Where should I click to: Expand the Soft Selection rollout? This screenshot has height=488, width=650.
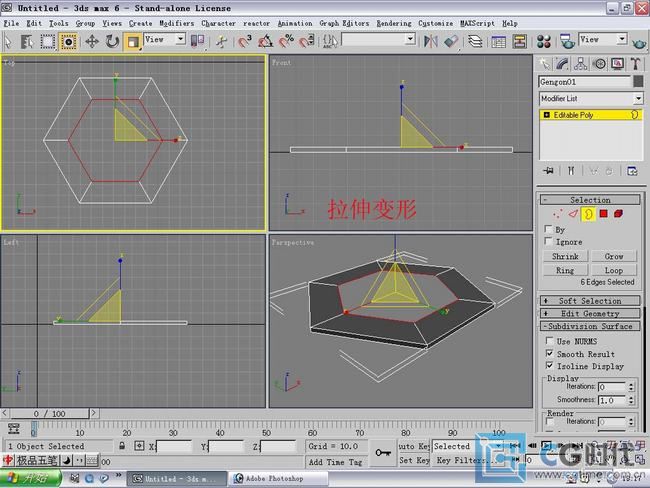click(590, 301)
